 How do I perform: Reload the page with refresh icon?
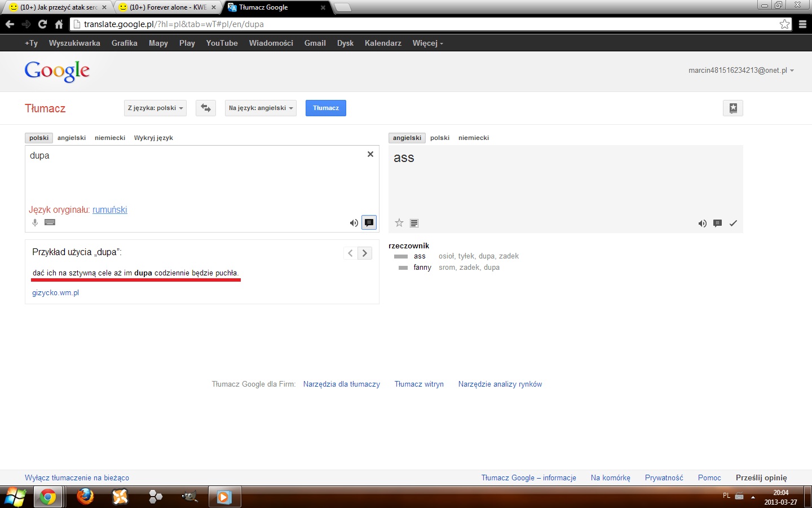point(42,24)
